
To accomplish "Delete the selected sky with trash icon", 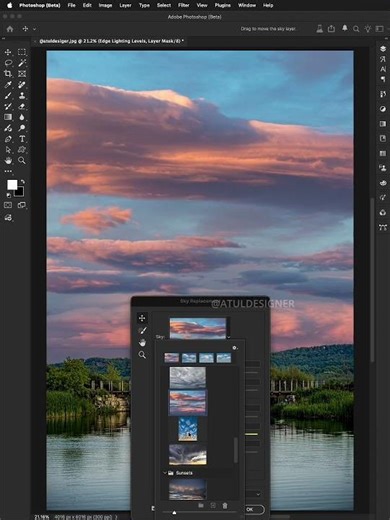I will click(225, 506).
